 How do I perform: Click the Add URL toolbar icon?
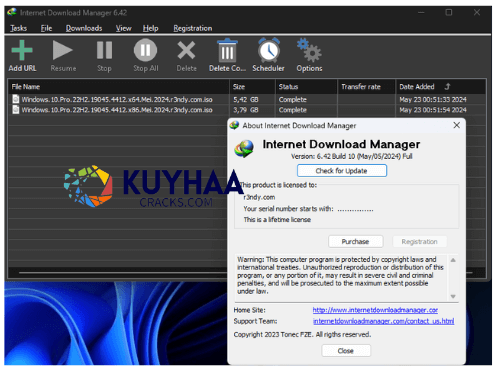click(22, 50)
